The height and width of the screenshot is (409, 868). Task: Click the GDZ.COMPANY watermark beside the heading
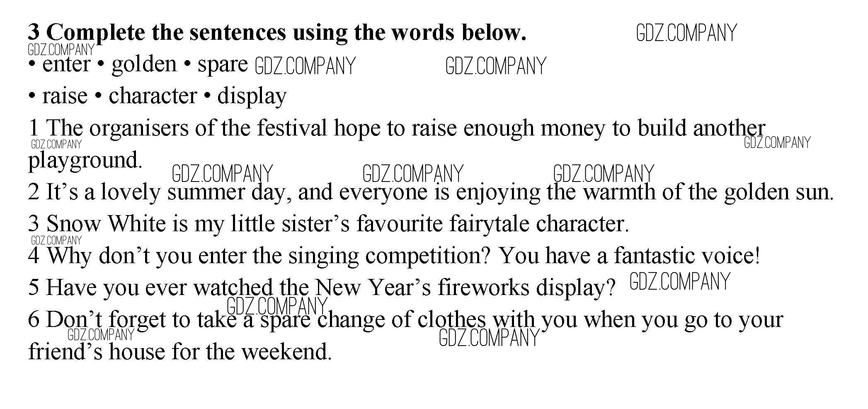686,33
